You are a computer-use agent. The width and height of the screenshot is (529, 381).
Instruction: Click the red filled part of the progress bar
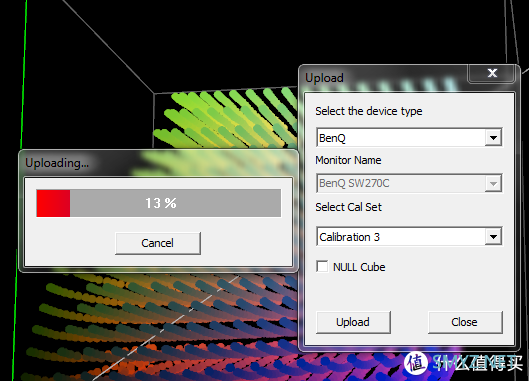(53, 203)
